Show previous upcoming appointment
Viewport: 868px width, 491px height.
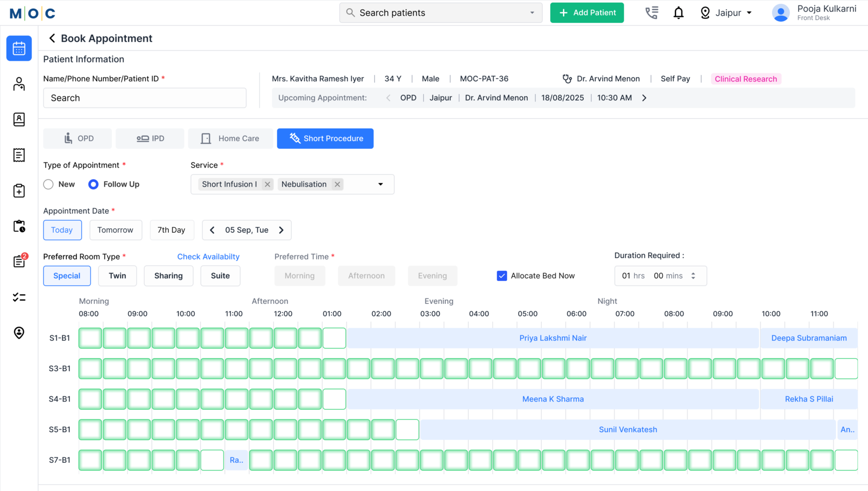pos(388,98)
